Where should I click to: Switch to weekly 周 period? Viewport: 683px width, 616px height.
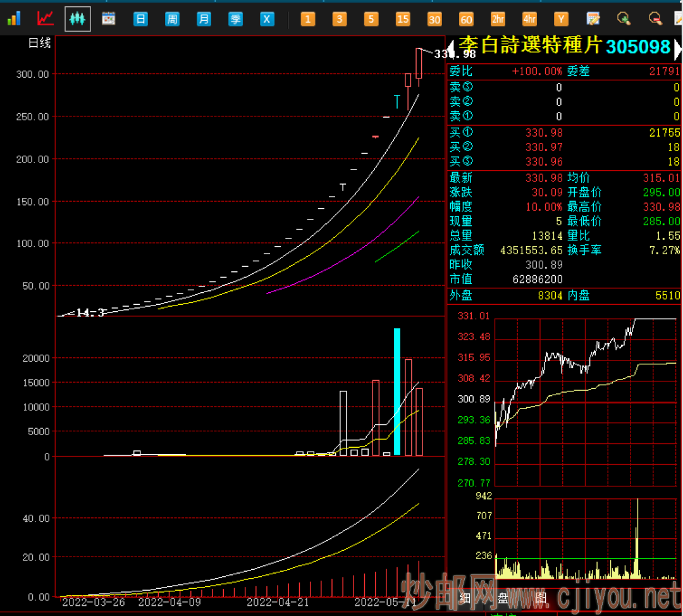[x=172, y=19]
